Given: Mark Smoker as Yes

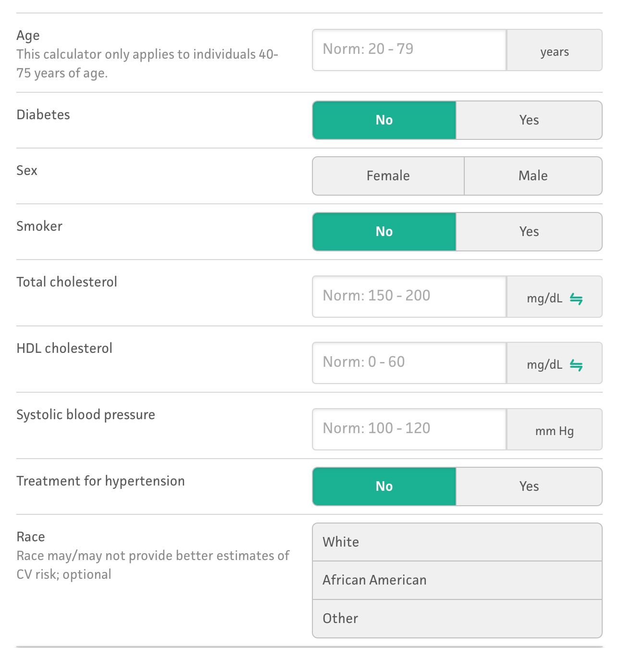Looking at the screenshot, I should pyautogui.click(x=529, y=232).
